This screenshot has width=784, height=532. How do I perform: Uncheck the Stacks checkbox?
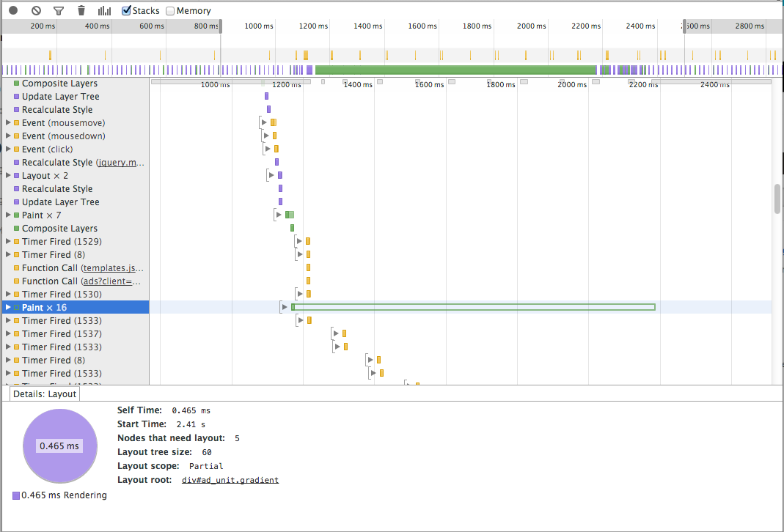[x=127, y=11]
